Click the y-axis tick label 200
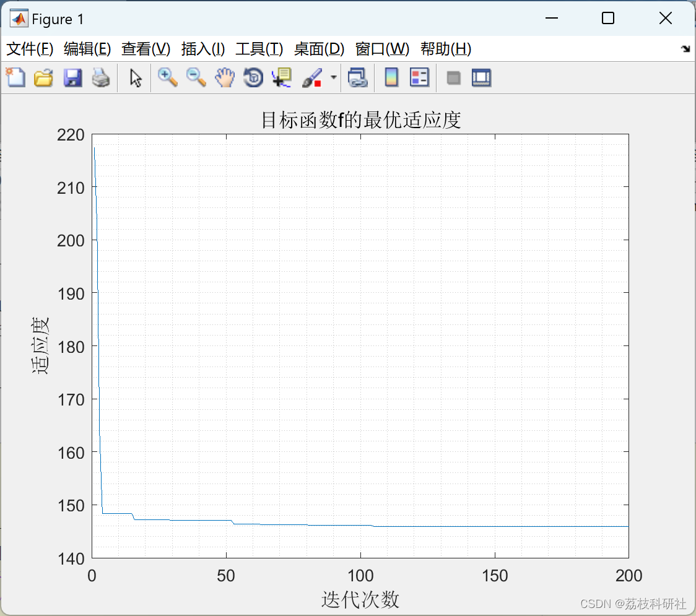Image resolution: width=696 pixels, height=616 pixels. pos(71,241)
